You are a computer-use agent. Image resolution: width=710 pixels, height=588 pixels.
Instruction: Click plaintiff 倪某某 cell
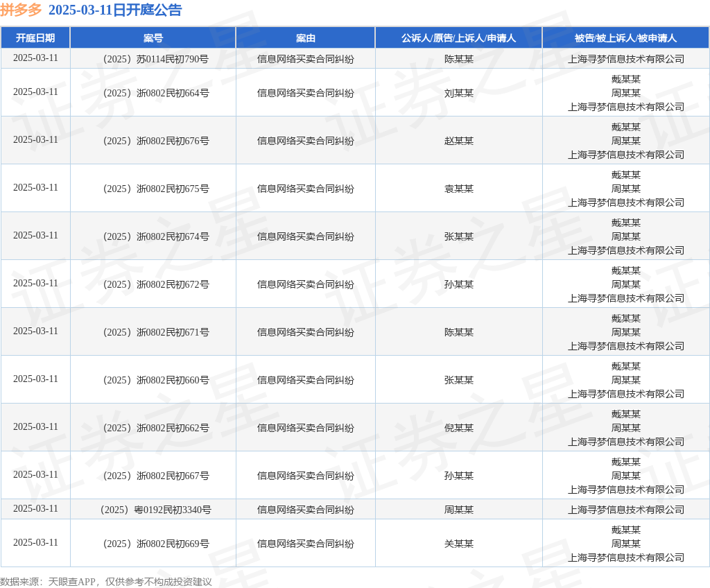(459, 428)
